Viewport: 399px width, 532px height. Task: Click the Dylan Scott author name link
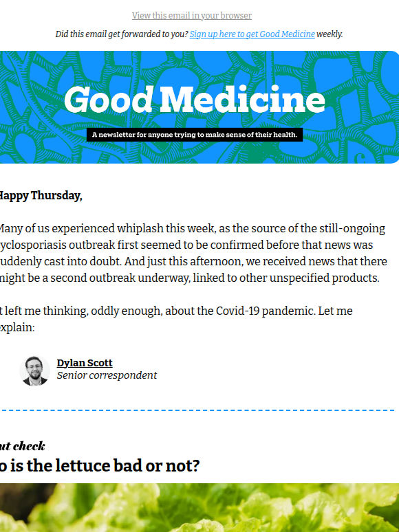click(85, 363)
